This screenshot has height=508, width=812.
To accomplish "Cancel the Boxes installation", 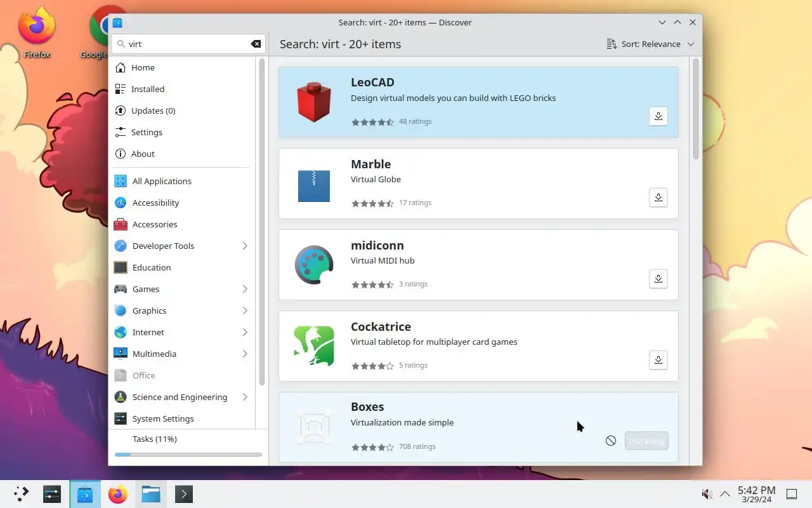I will coord(611,441).
